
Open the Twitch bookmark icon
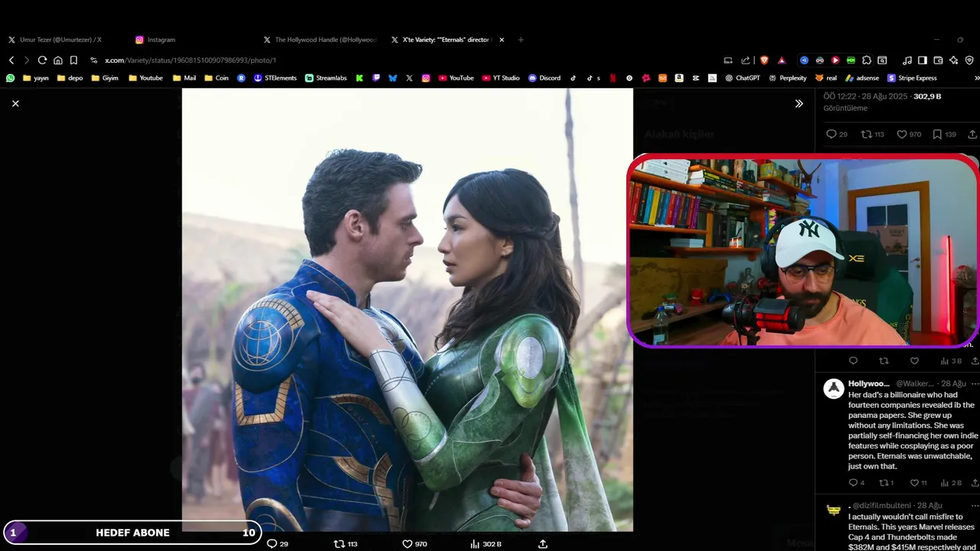tap(376, 78)
